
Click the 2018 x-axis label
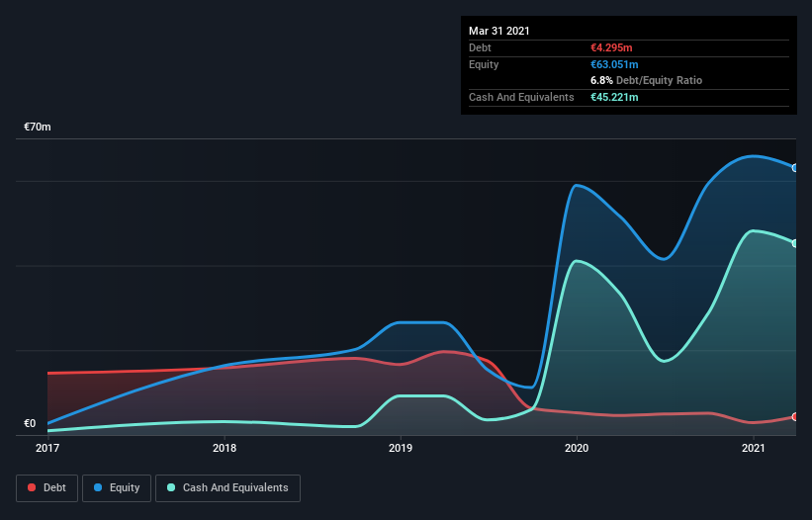click(x=225, y=448)
